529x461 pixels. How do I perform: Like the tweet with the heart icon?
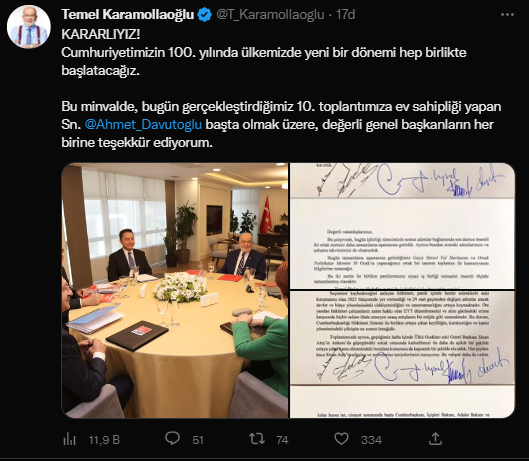tap(341, 439)
